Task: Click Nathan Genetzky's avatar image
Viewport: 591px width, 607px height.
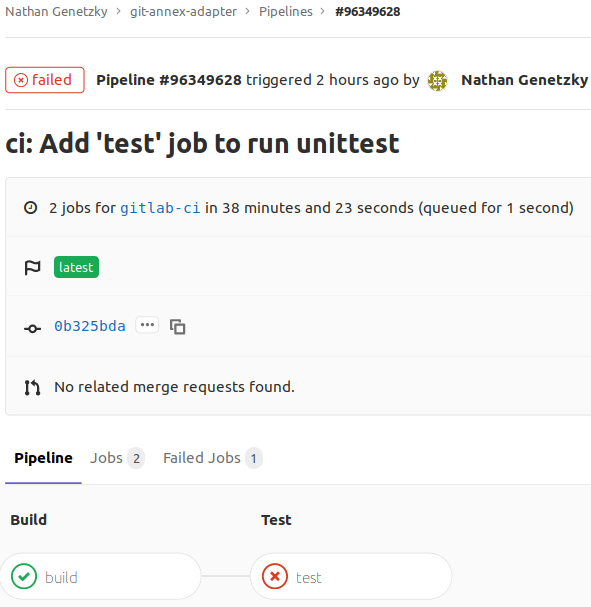Action: 437,81
